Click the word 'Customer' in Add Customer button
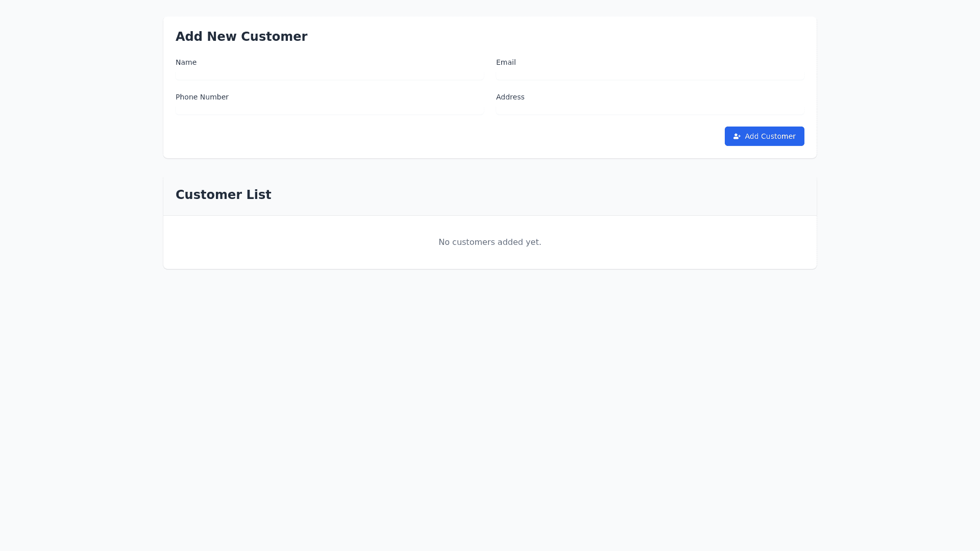 pos(779,136)
